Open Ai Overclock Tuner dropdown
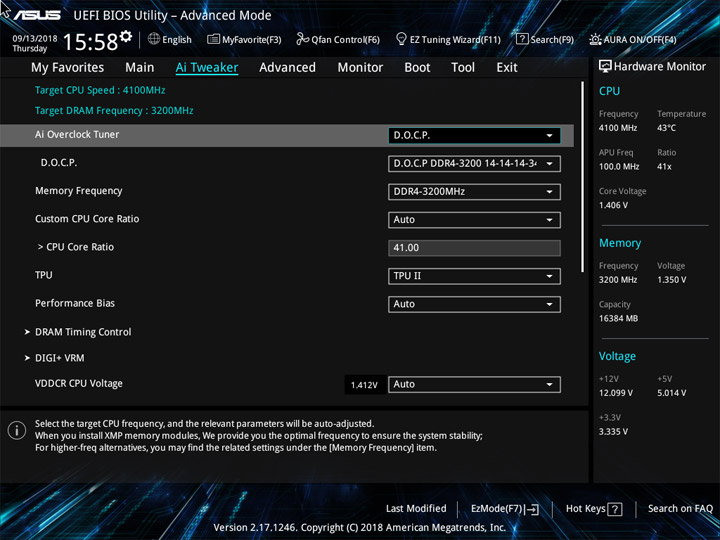The width and height of the screenshot is (720, 540). click(x=474, y=135)
